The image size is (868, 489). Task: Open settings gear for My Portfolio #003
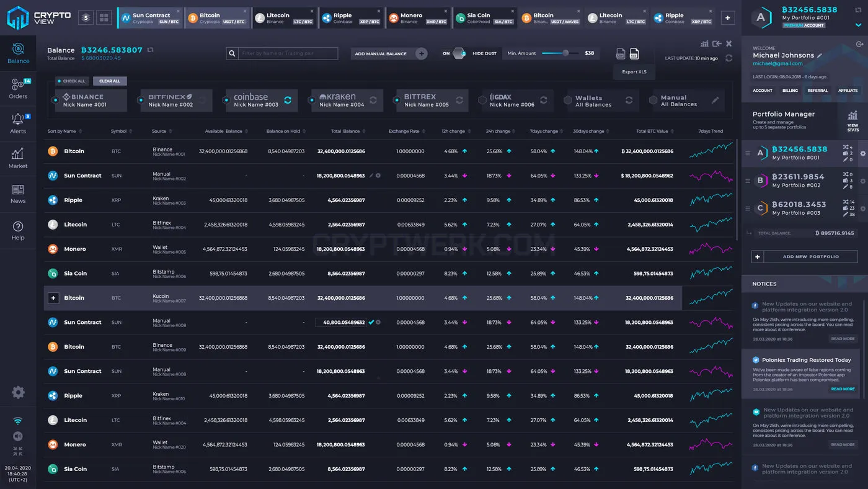(863, 209)
